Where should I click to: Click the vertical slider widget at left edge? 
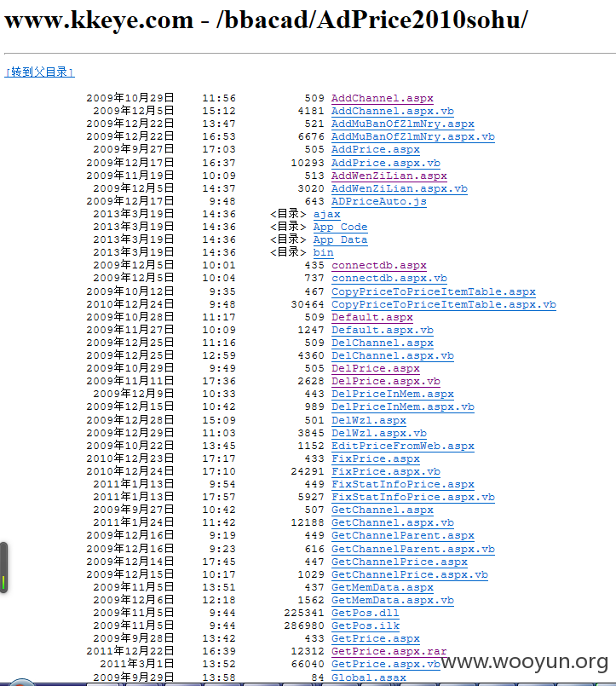[3, 568]
